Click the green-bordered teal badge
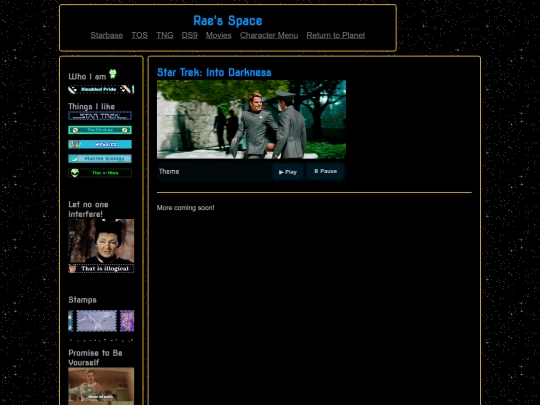The width and height of the screenshot is (540, 405). (100, 130)
